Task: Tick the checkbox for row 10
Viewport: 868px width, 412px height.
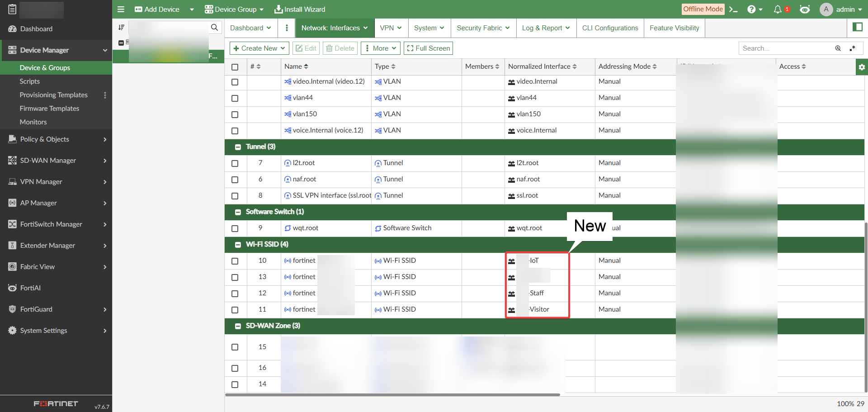Action: point(235,261)
